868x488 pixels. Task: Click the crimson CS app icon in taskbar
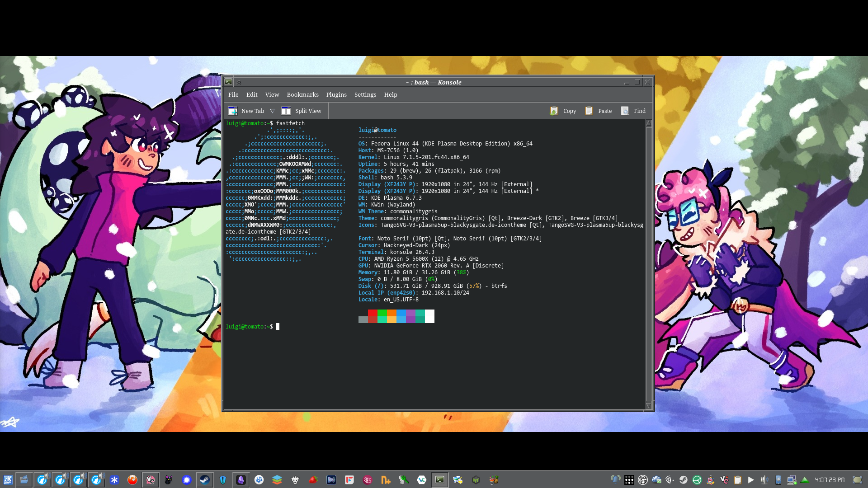point(368,480)
